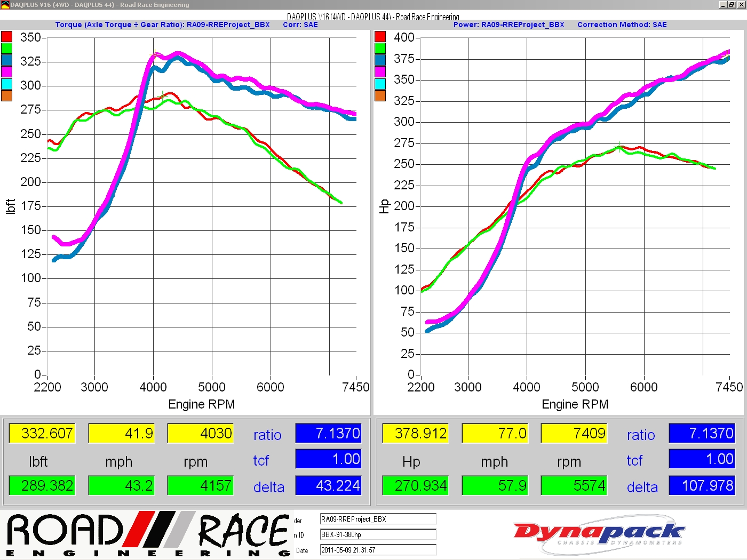The height and width of the screenshot is (560, 747).
Task: Select the red run swatch on power graph
Action: [380, 36]
